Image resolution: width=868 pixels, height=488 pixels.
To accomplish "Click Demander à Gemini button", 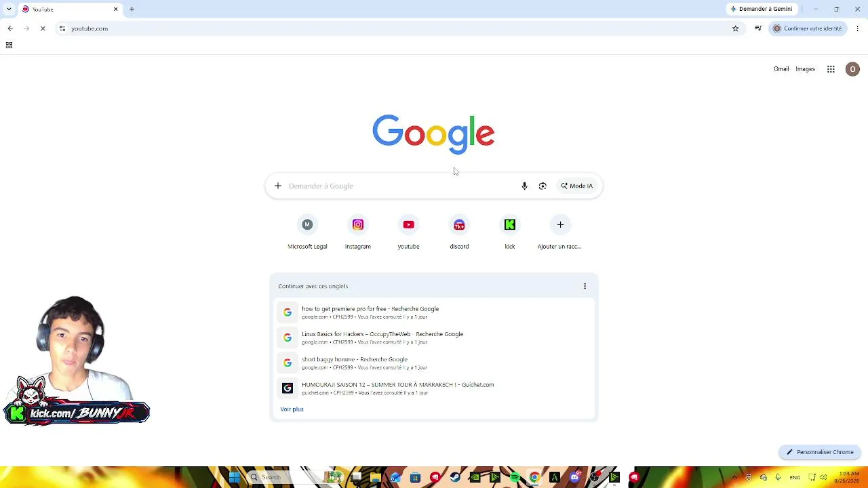I will pos(761,9).
